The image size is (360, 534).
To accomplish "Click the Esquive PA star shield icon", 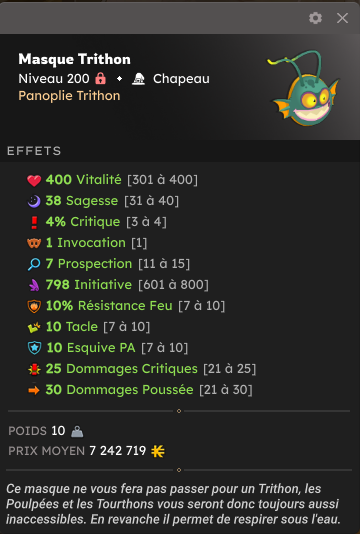I will pos(34,348).
